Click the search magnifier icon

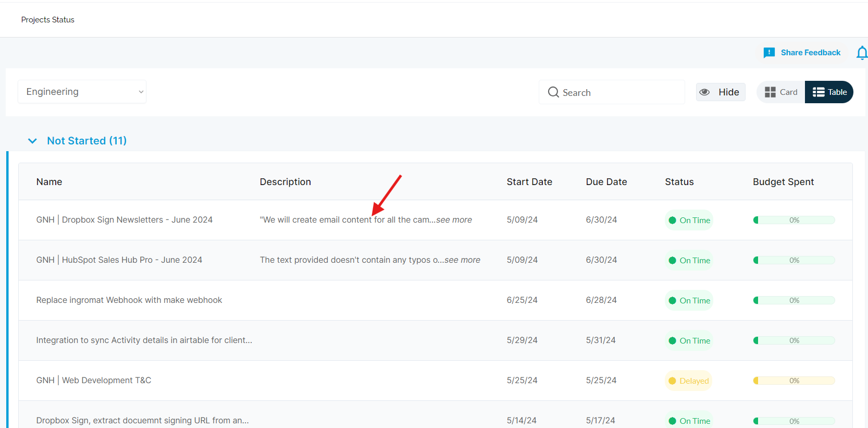coord(553,92)
